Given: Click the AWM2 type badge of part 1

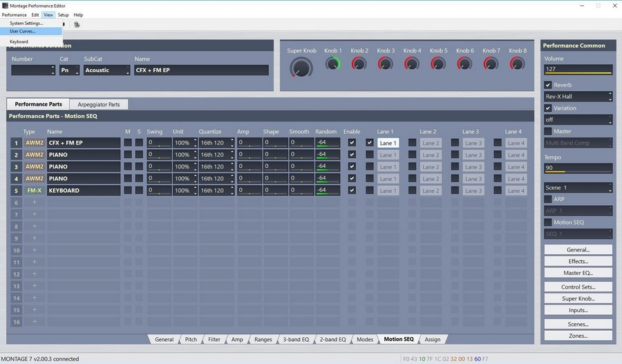Looking at the screenshot, I should 35,143.
